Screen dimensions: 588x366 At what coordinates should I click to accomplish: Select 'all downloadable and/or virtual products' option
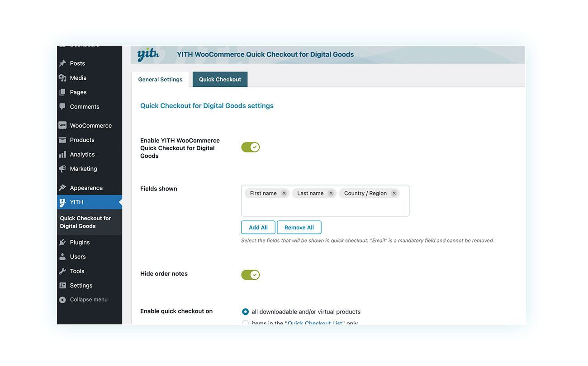click(245, 312)
